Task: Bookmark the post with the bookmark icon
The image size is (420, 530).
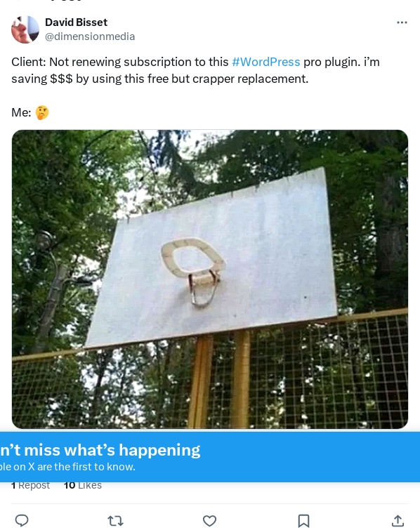Action: point(303,521)
